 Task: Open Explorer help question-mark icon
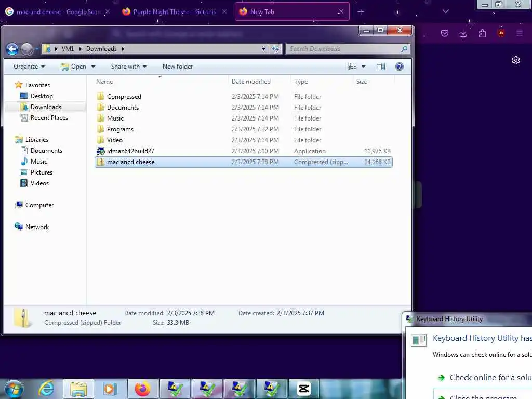click(x=400, y=66)
